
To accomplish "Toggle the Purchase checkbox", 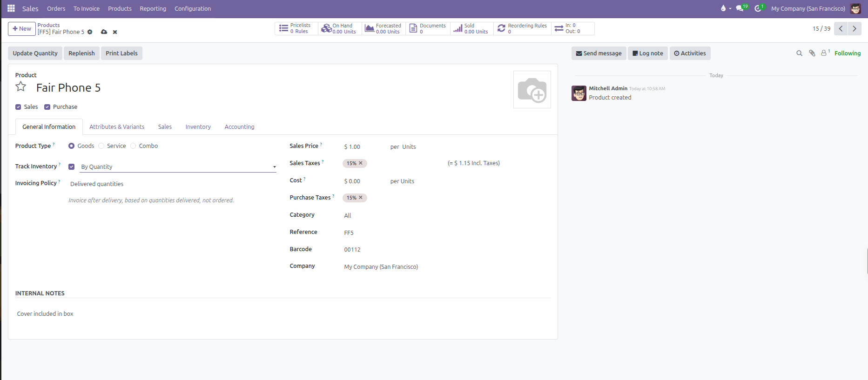I will [47, 107].
